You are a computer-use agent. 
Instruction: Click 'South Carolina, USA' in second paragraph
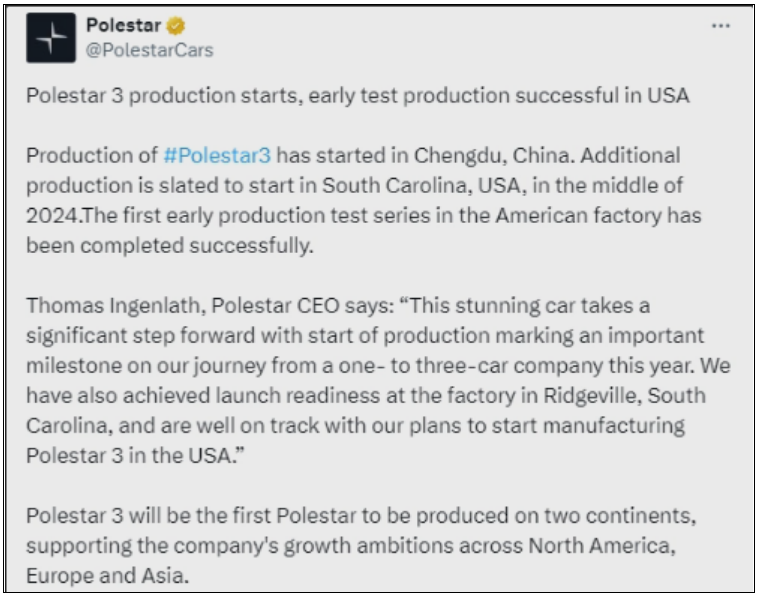tap(424, 186)
